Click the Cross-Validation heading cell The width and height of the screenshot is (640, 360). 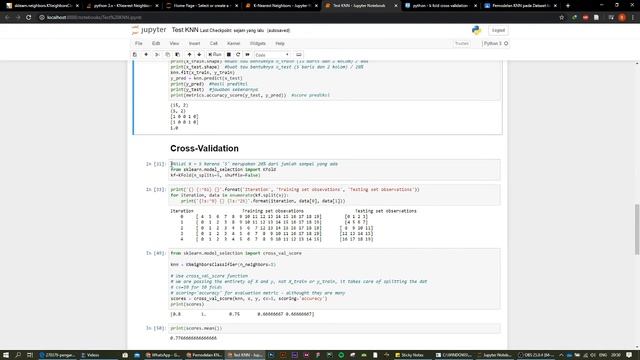204,148
